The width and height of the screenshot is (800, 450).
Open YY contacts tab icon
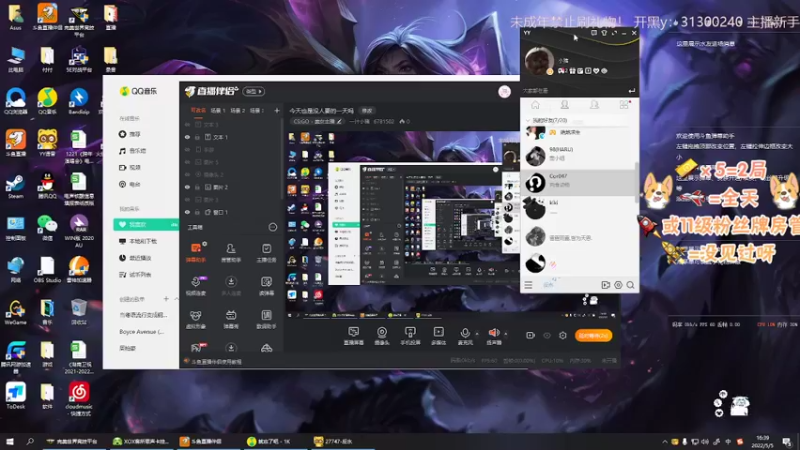coord(564,105)
